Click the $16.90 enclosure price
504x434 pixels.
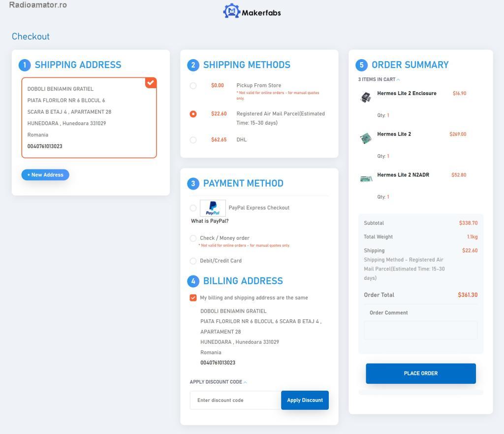point(459,93)
